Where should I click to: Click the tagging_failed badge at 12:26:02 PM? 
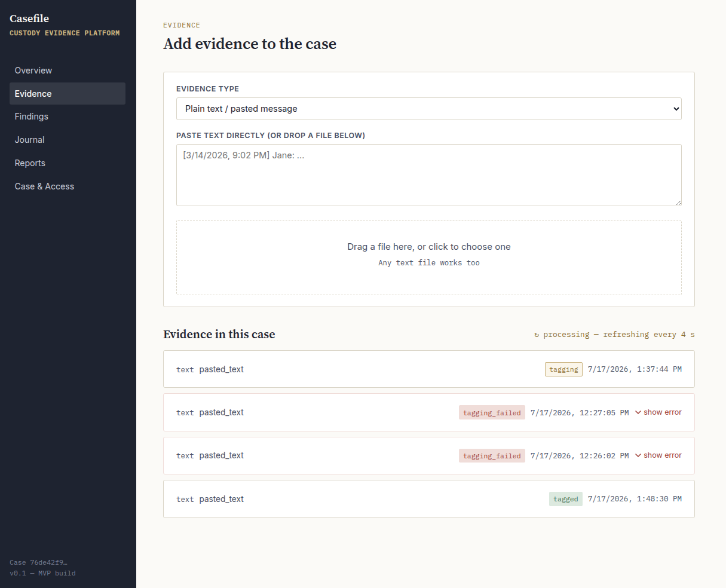coord(492,455)
